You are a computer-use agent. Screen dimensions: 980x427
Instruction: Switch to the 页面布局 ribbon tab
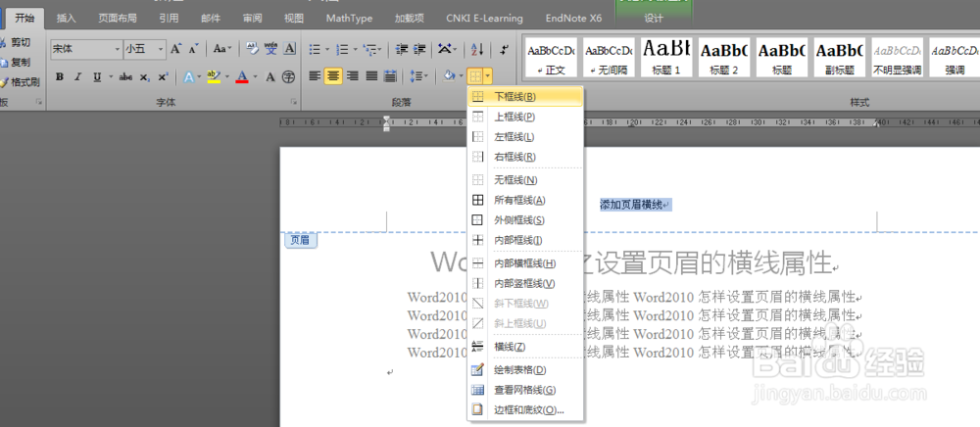tap(118, 18)
